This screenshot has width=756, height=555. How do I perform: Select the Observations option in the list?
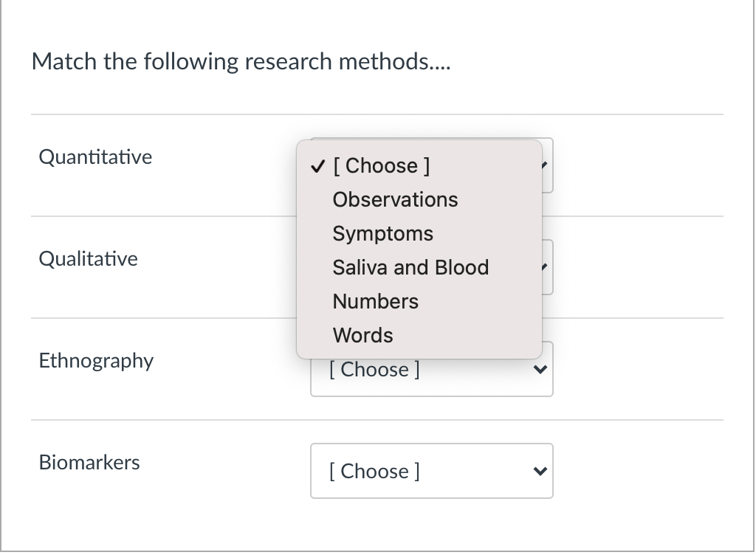pyautogui.click(x=395, y=199)
